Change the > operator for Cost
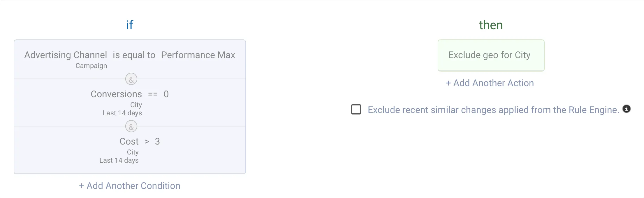 (147, 141)
